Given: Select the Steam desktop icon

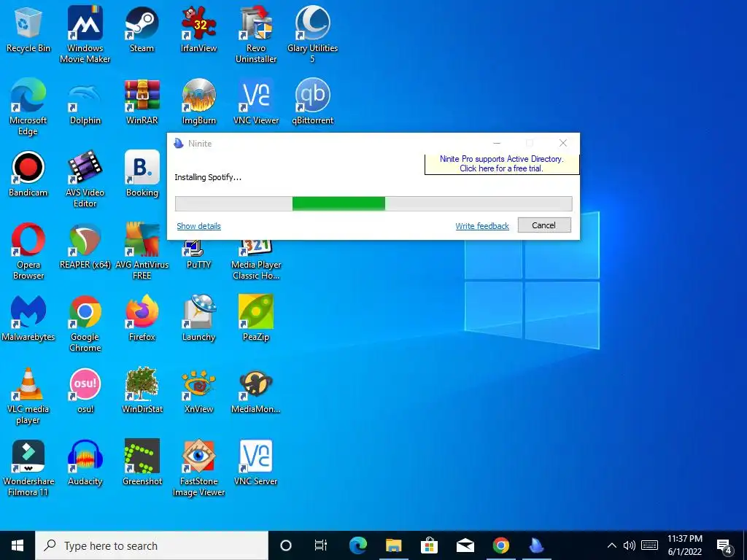Looking at the screenshot, I should point(142,29).
